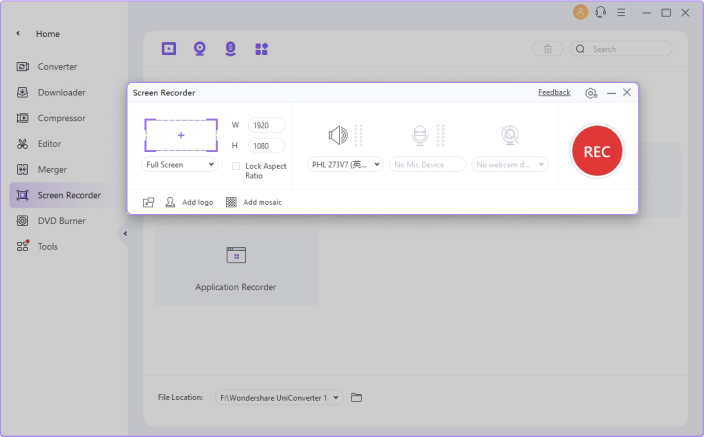The image size is (704, 437).
Task: Select the capture area plus box
Action: 180,134
